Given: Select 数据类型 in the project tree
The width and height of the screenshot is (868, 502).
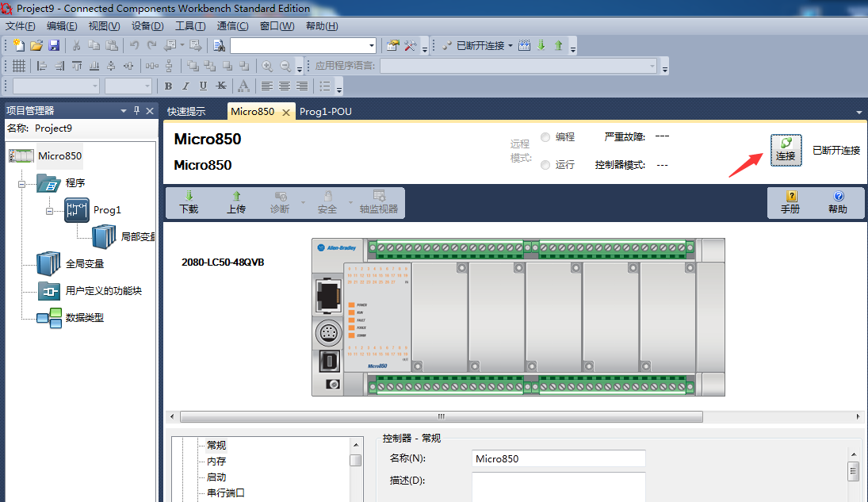Looking at the screenshot, I should [85, 318].
